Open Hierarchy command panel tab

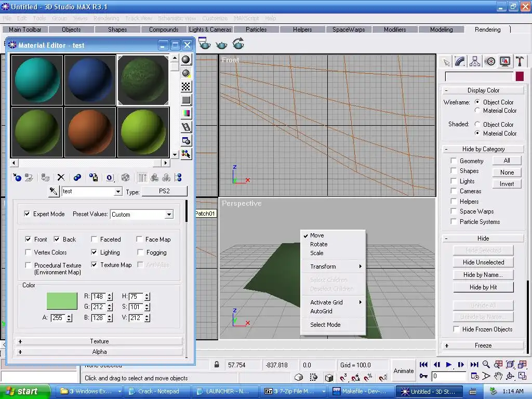coord(475,62)
